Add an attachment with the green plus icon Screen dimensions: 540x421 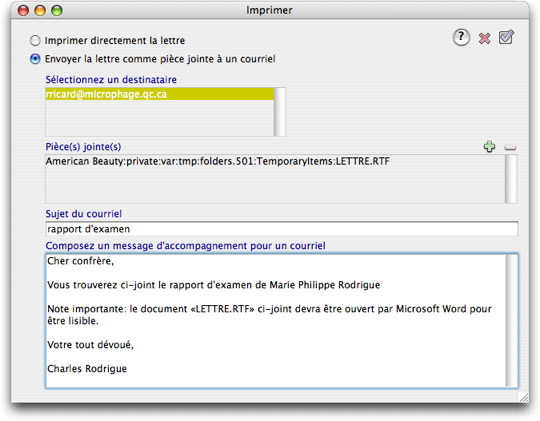tap(489, 146)
